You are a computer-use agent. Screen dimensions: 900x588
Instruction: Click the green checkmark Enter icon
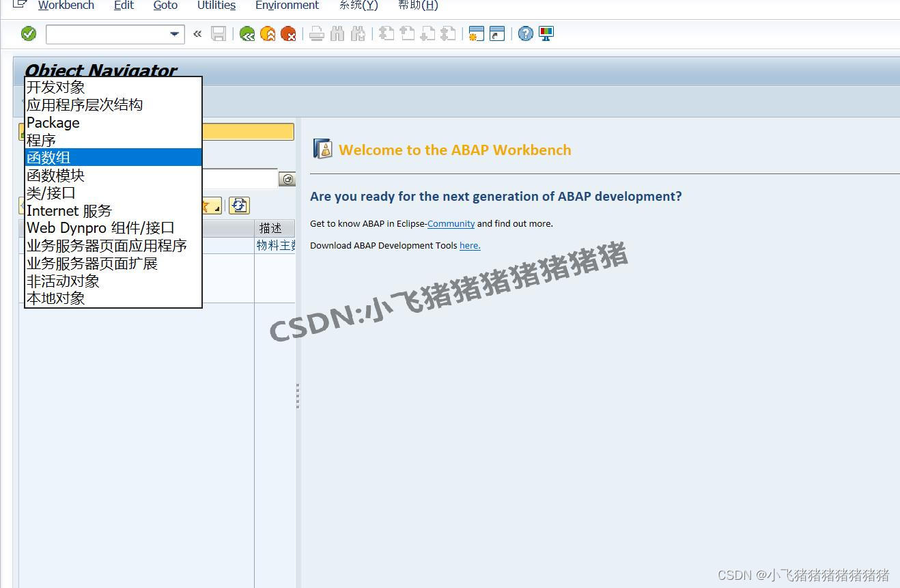[x=29, y=33]
